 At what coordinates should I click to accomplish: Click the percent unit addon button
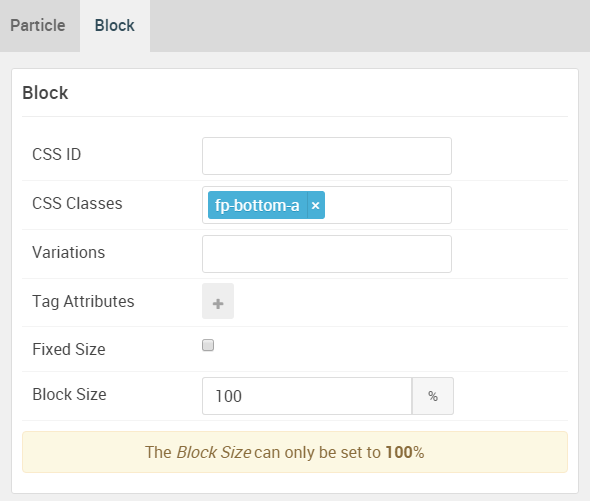point(433,396)
